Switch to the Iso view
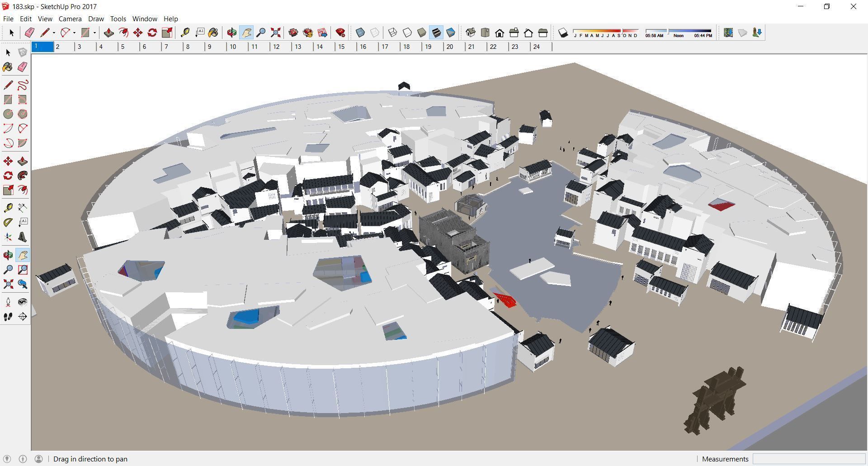 click(x=471, y=33)
